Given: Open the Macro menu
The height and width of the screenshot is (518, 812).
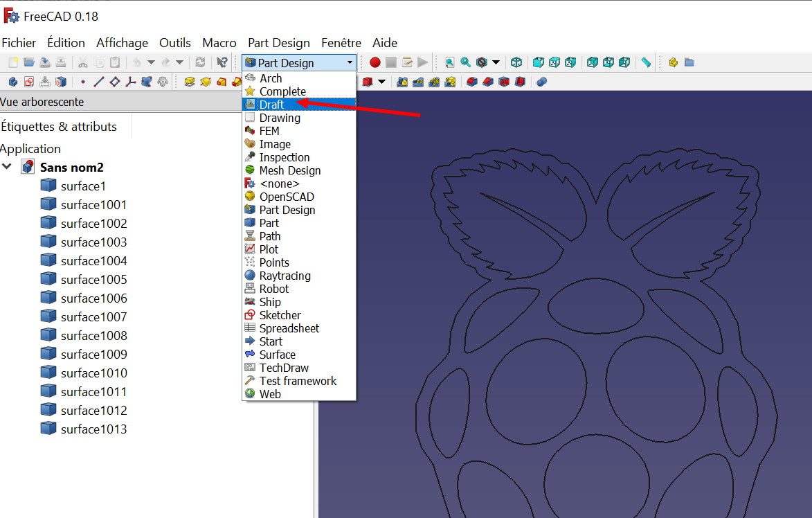Looking at the screenshot, I should tap(219, 42).
